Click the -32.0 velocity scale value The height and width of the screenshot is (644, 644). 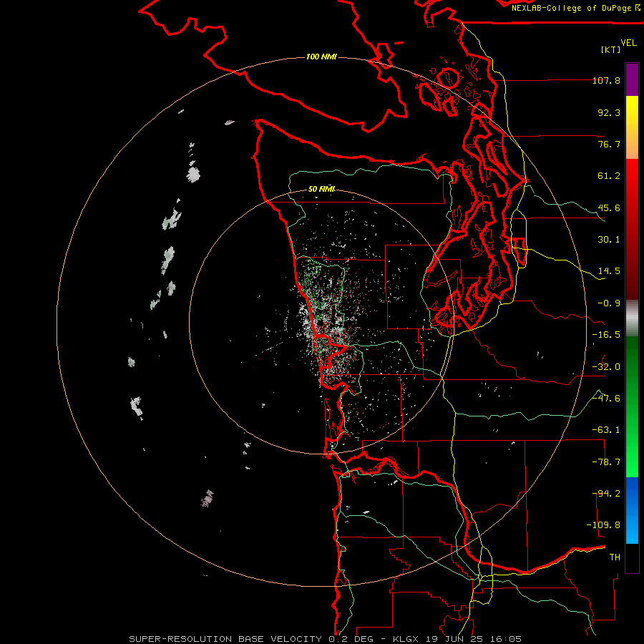click(x=606, y=367)
